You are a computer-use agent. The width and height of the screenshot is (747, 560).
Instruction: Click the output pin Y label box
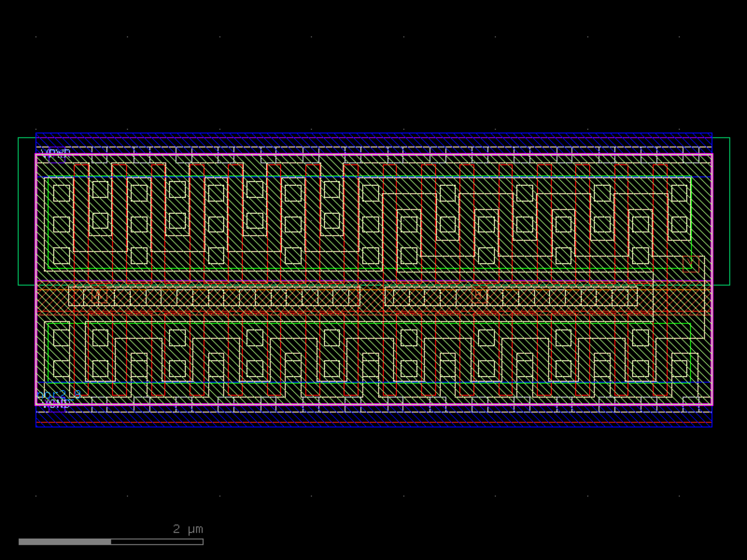click(690, 264)
